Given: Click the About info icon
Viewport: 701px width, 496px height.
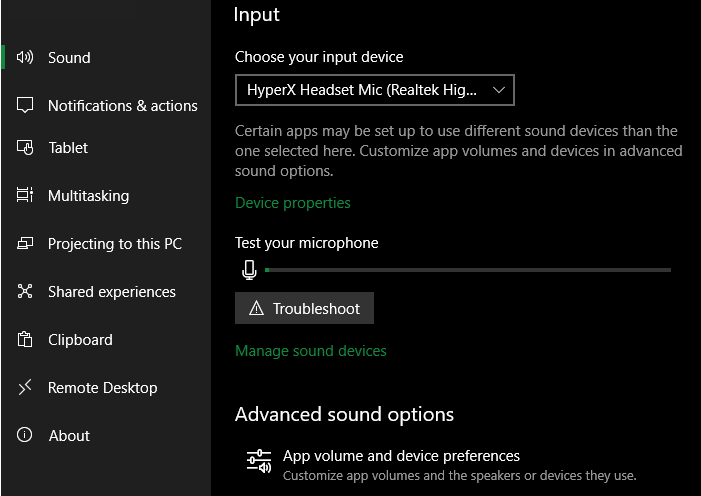Looking at the screenshot, I should click(25, 435).
